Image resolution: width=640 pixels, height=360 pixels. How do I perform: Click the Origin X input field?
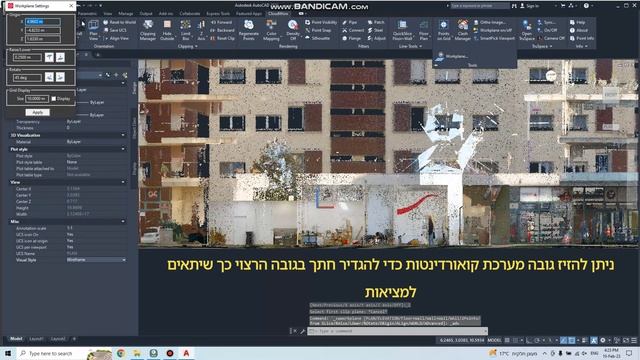42,22
